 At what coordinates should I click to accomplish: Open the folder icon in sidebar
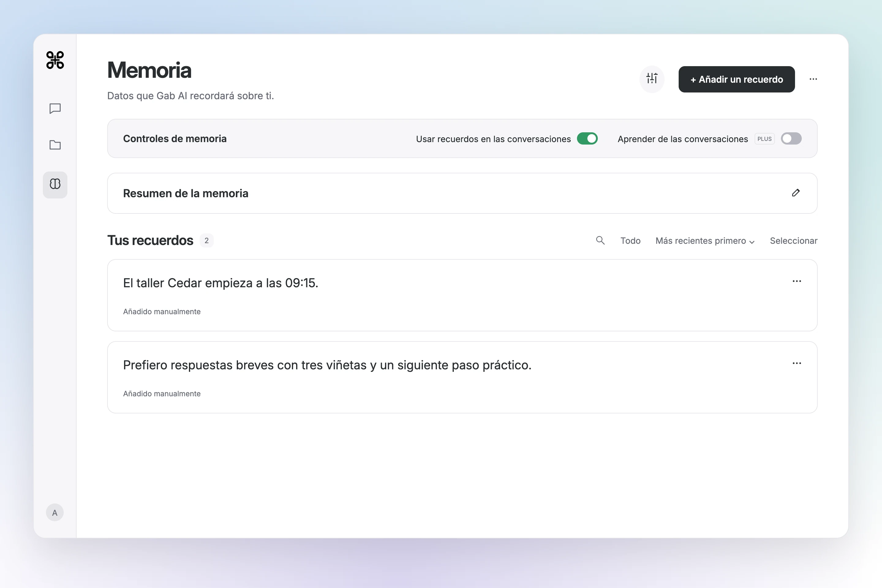pyautogui.click(x=55, y=145)
